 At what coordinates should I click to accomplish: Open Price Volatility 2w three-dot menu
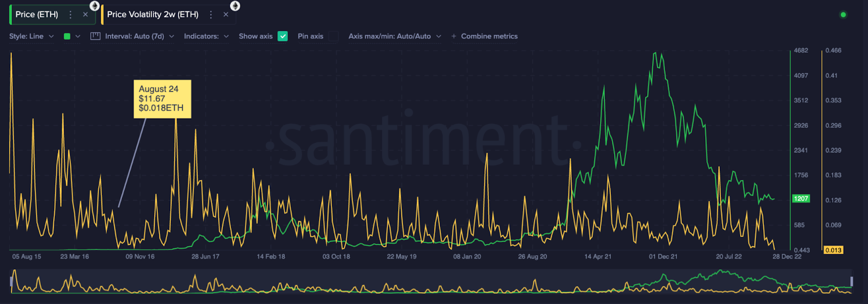pos(211,15)
